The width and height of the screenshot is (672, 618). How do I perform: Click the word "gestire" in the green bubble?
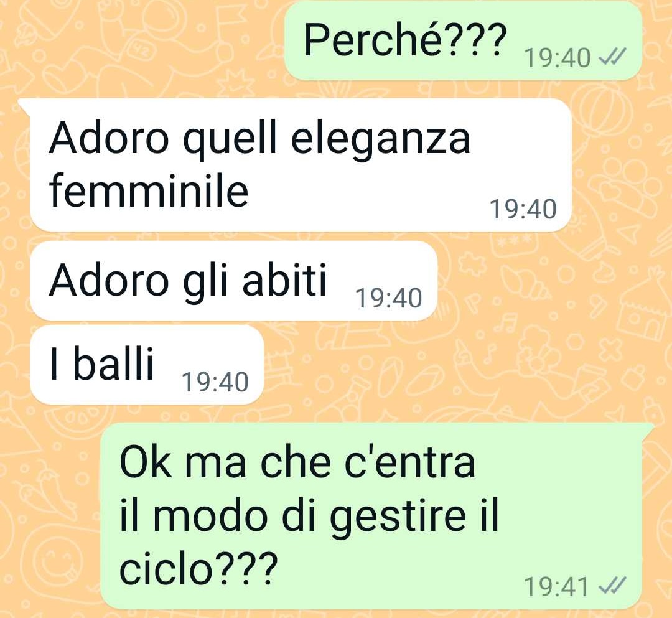pos(397,517)
